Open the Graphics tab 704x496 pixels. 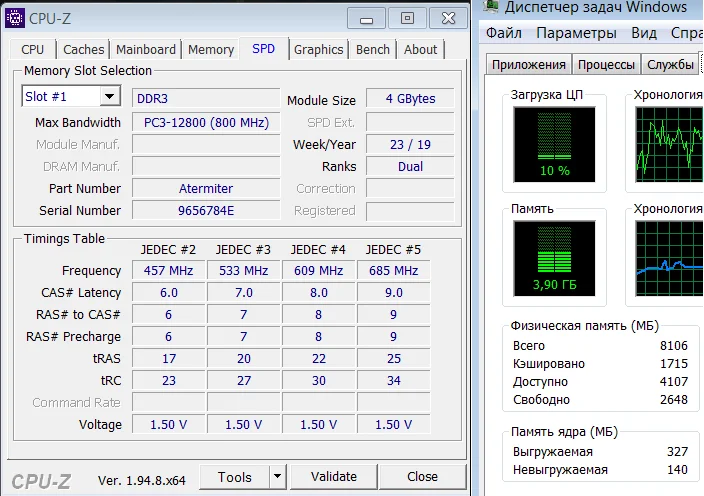coord(319,49)
